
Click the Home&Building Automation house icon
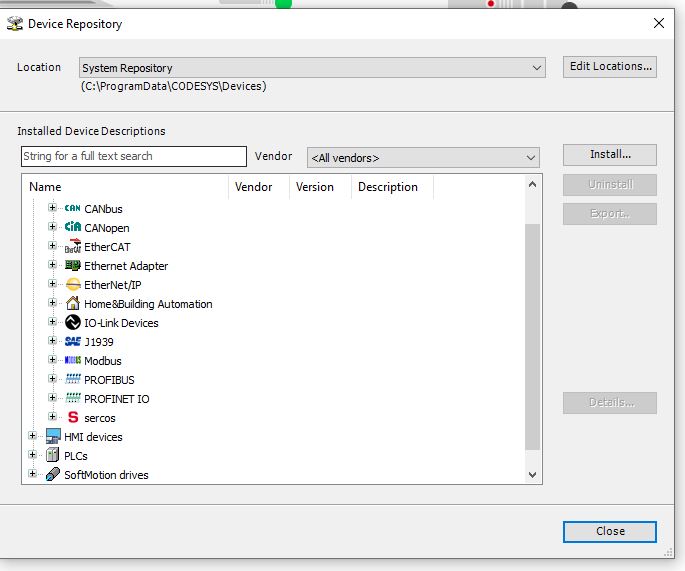(72, 304)
